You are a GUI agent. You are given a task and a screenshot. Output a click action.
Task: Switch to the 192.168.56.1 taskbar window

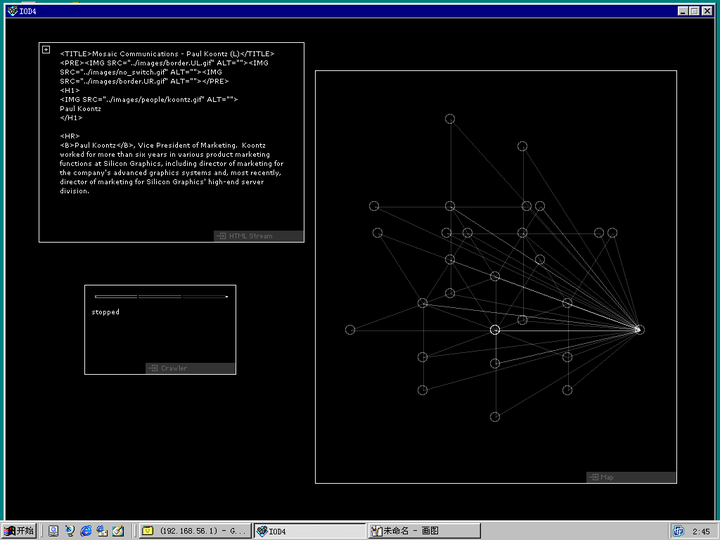pos(194,531)
